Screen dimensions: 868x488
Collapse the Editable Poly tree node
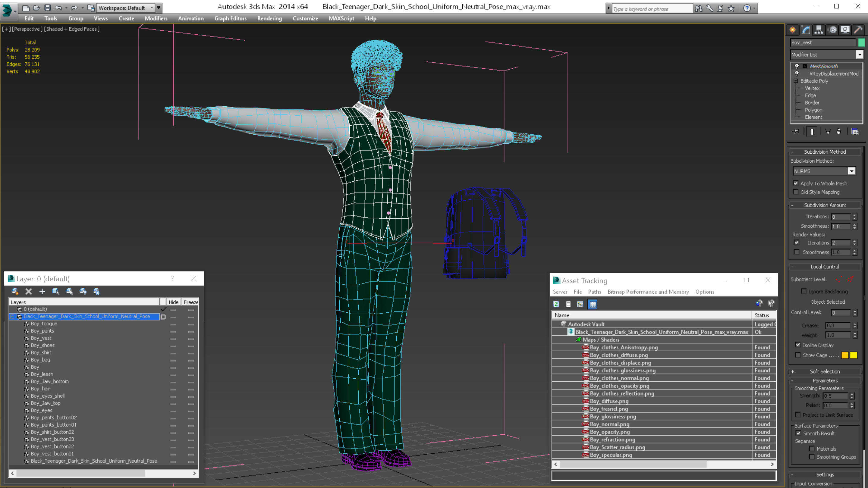(796, 81)
